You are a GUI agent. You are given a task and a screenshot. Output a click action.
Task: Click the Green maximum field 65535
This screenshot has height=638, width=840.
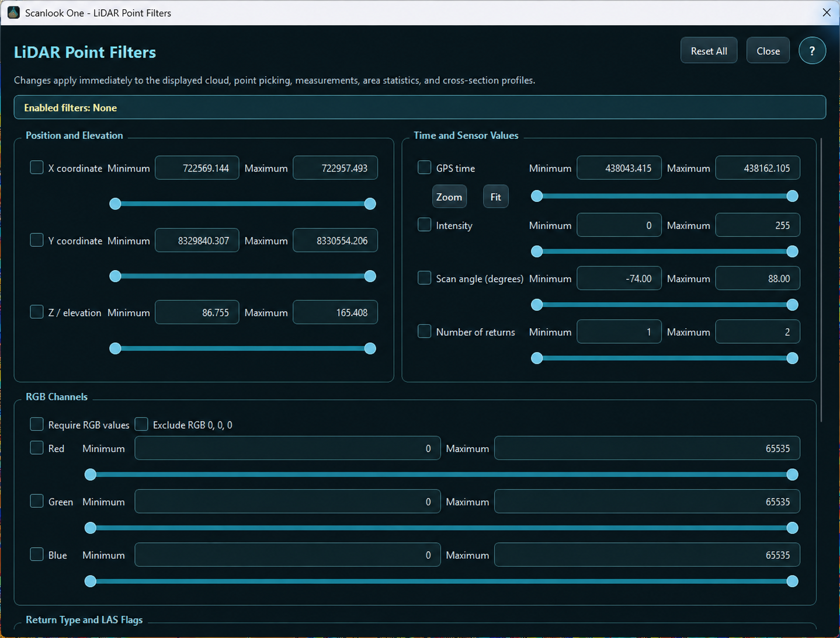click(x=647, y=501)
